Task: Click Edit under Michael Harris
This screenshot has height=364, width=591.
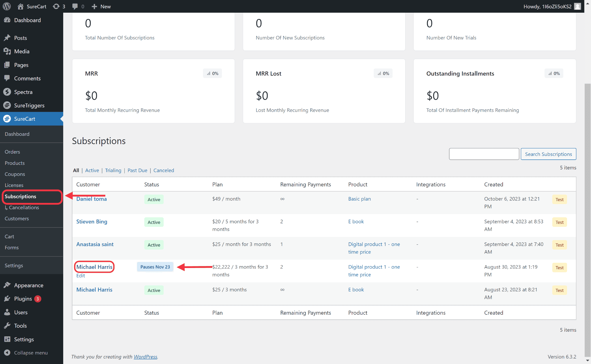Action: [81, 276]
